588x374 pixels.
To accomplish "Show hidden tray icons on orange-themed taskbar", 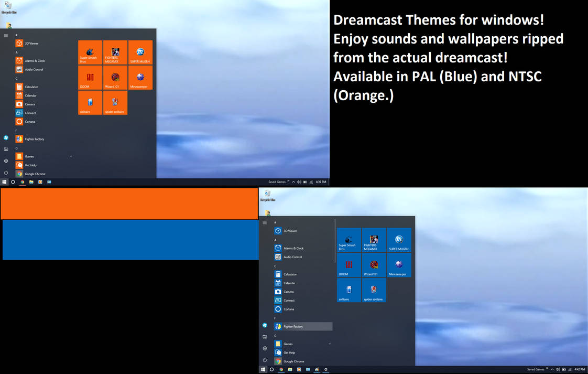I will [x=293, y=181].
